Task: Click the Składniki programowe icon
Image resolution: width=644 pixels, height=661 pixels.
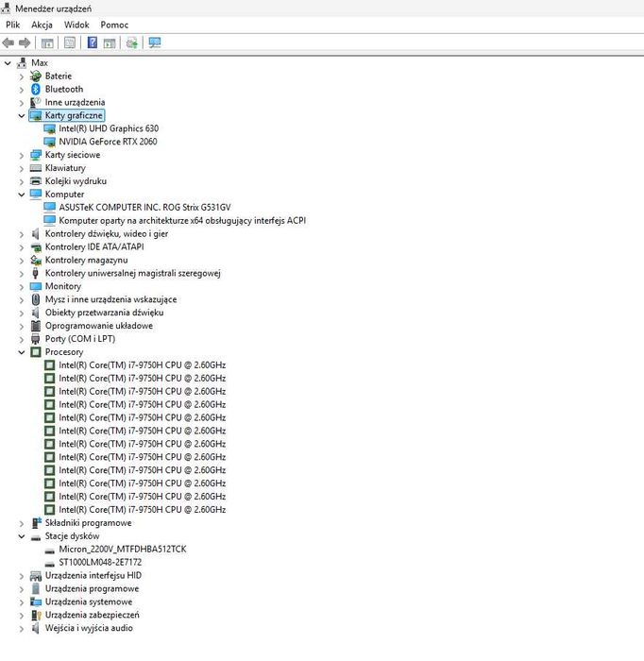Action: click(x=37, y=523)
